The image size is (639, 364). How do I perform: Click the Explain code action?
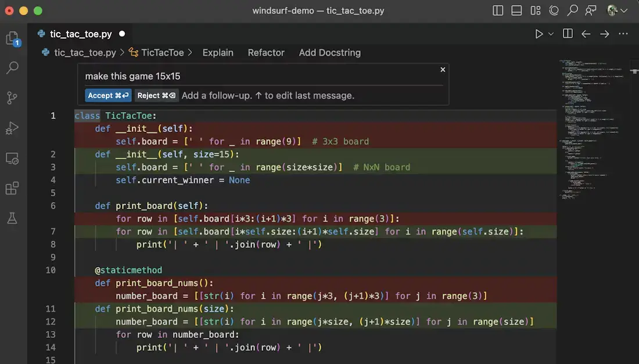pyautogui.click(x=218, y=52)
